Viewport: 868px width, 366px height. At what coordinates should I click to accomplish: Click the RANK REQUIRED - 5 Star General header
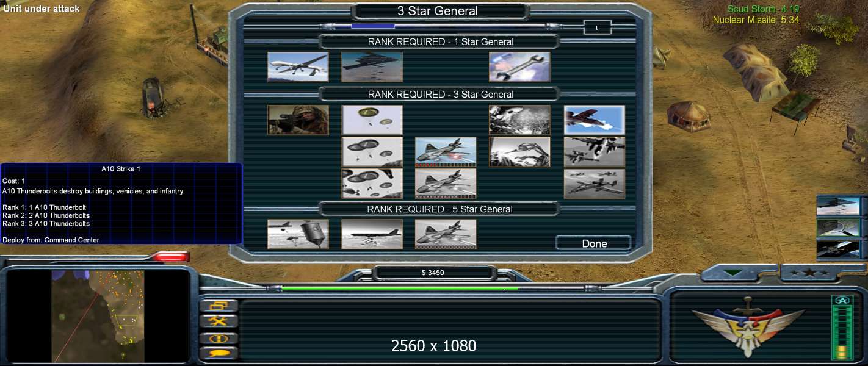point(440,209)
